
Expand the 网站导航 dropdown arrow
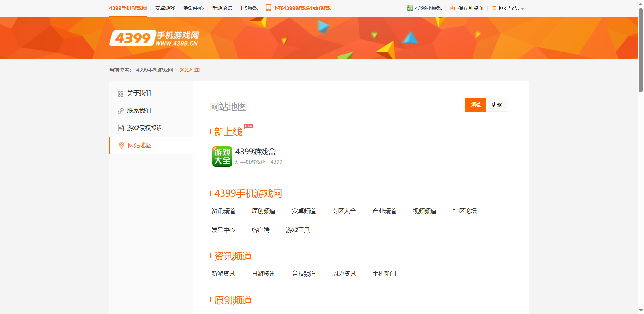pos(522,9)
